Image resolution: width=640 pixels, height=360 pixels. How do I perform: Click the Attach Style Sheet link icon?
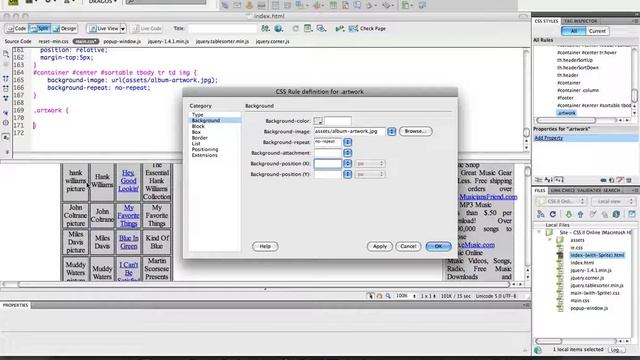603,180
